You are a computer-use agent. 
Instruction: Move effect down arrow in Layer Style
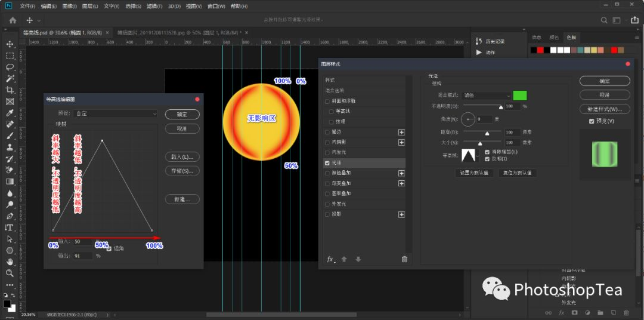[x=358, y=259]
